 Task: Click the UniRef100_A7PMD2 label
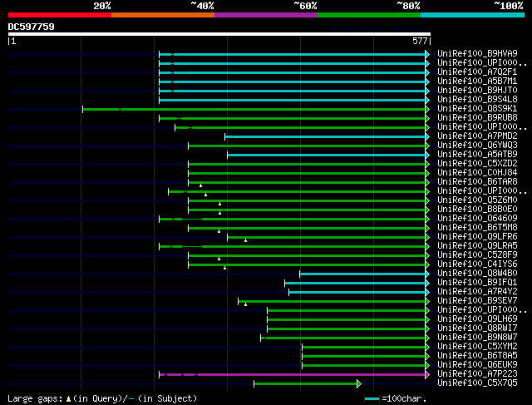[x=477, y=136]
